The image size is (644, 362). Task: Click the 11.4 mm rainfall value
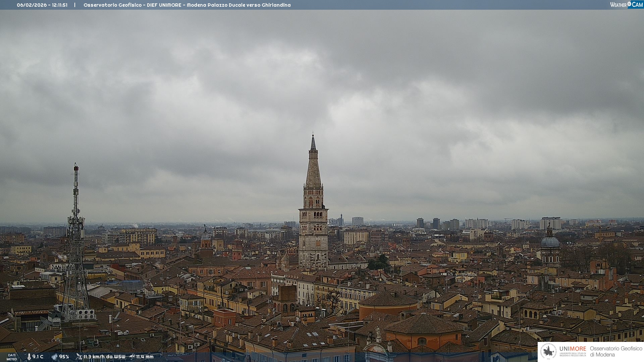(x=145, y=357)
